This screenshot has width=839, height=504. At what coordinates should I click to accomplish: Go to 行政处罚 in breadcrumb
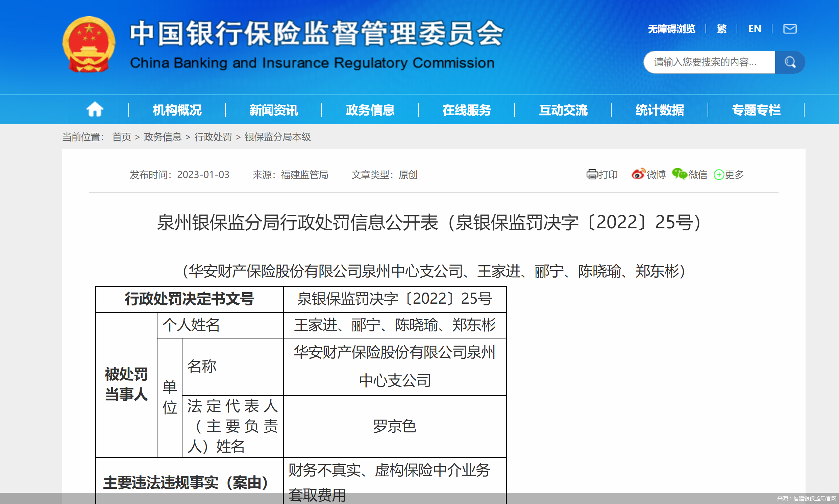[x=213, y=137]
